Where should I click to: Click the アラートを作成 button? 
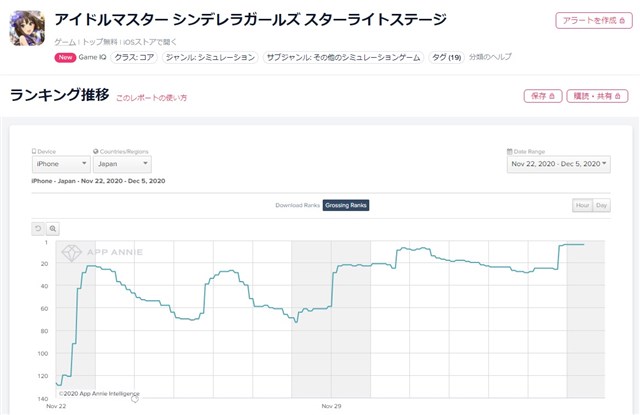594,20
